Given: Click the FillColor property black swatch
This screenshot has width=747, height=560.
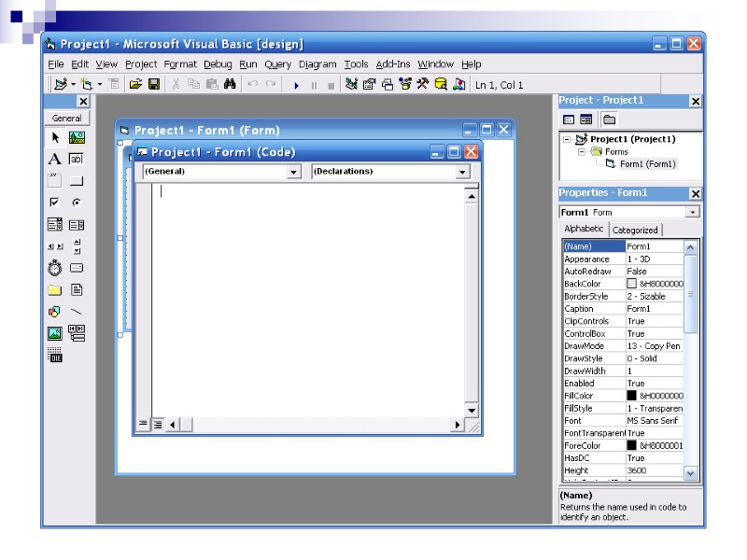Looking at the screenshot, I should coord(632,395).
